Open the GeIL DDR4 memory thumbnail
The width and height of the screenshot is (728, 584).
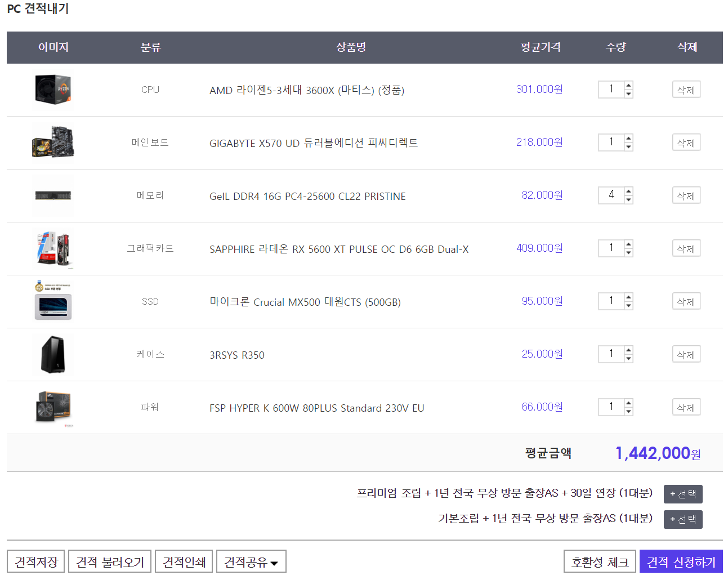coord(53,195)
